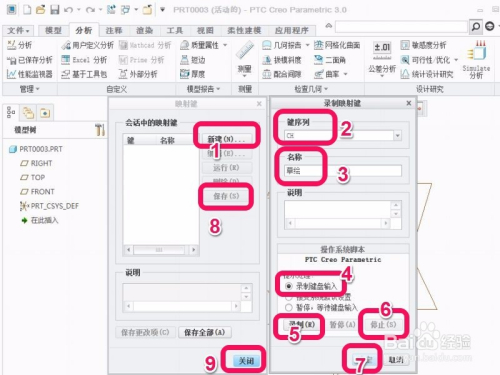Open 公差分析 tolerance analysis

tap(382, 60)
